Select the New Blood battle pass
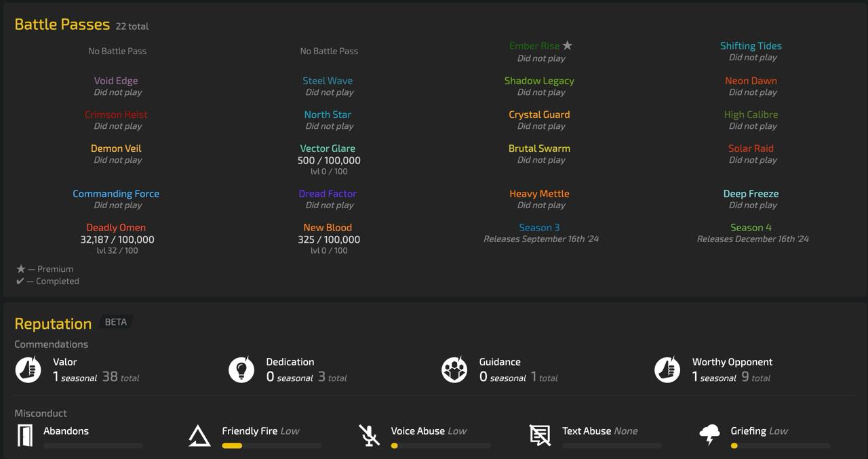Image resolution: width=868 pixels, height=459 pixels. tap(328, 228)
